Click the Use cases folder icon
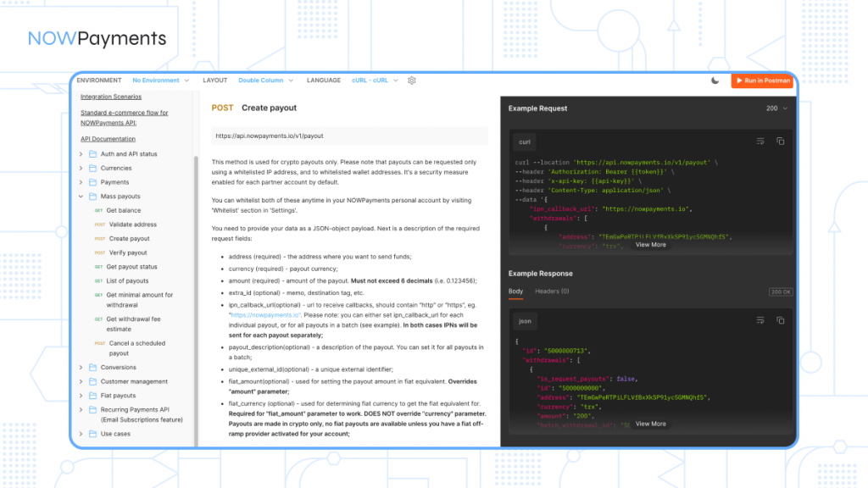The height and width of the screenshot is (488, 868). [x=92, y=434]
